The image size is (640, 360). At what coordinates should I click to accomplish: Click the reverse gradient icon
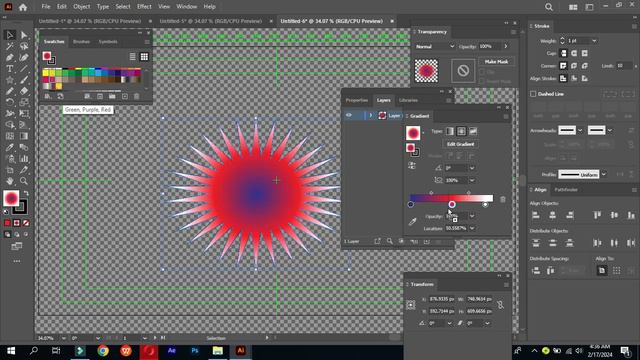(x=412, y=166)
